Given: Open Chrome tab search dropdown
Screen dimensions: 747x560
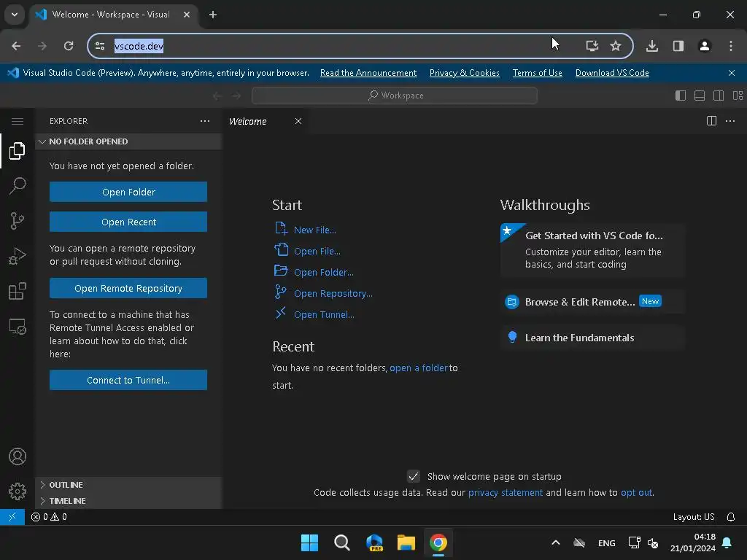Looking at the screenshot, I should (15, 15).
